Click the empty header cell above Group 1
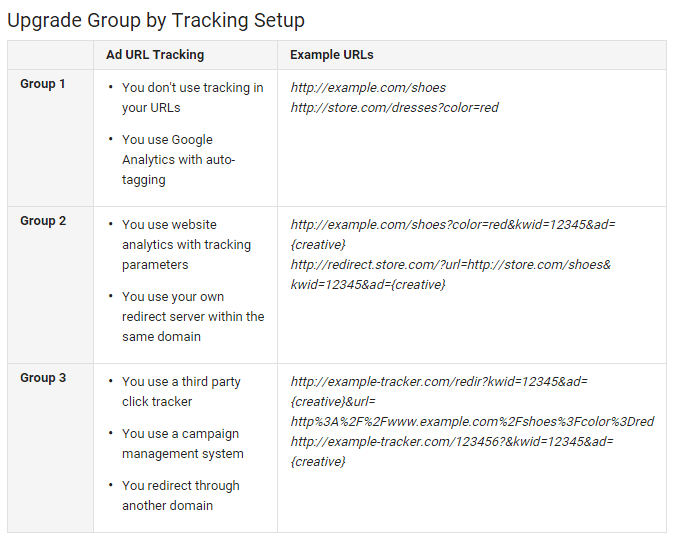This screenshot has width=675, height=536. click(x=50, y=55)
